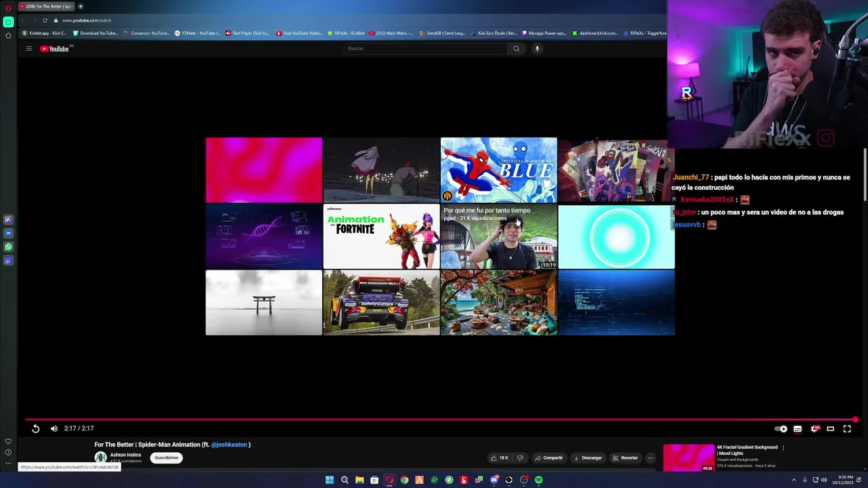Open the pink gradient endscreen video
868x488 pixels.
tap(264, 170)
